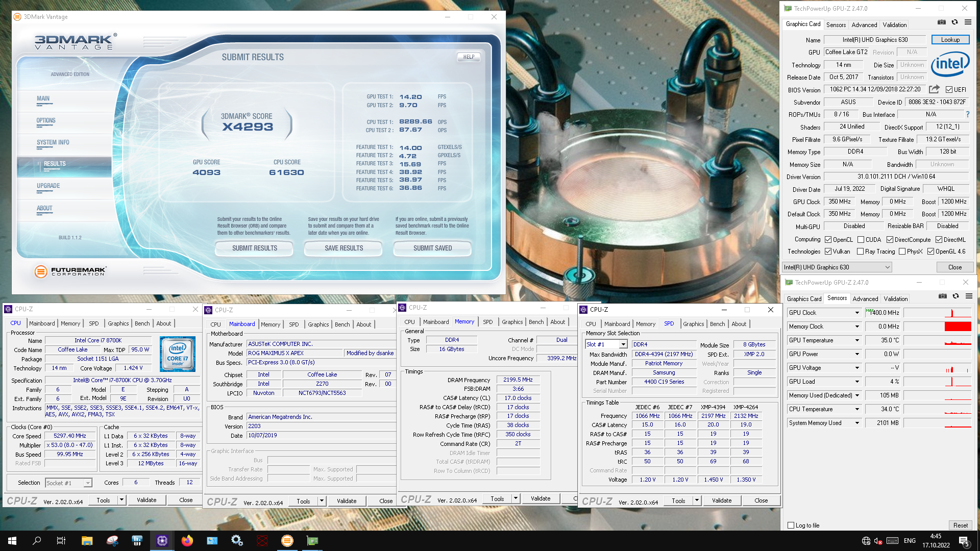Switch to Bench tab in CPU-Z CPU window
Image resolution: width=980 pixels, height=551 pixels.
click(x=142, y=323)
